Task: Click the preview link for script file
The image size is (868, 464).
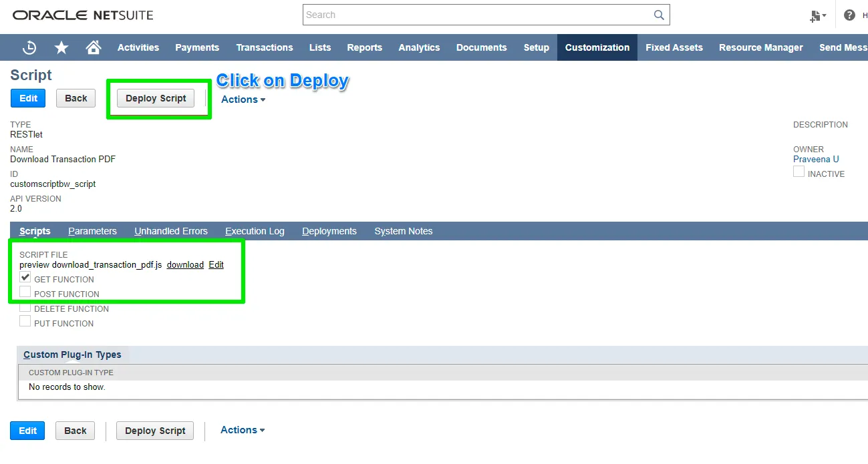Action: pos(34,265)
